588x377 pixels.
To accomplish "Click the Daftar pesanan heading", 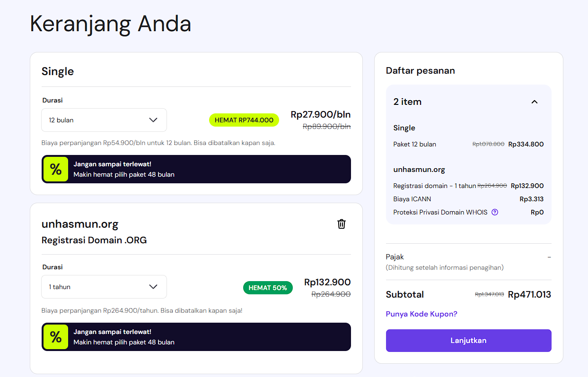I will 421,70.
